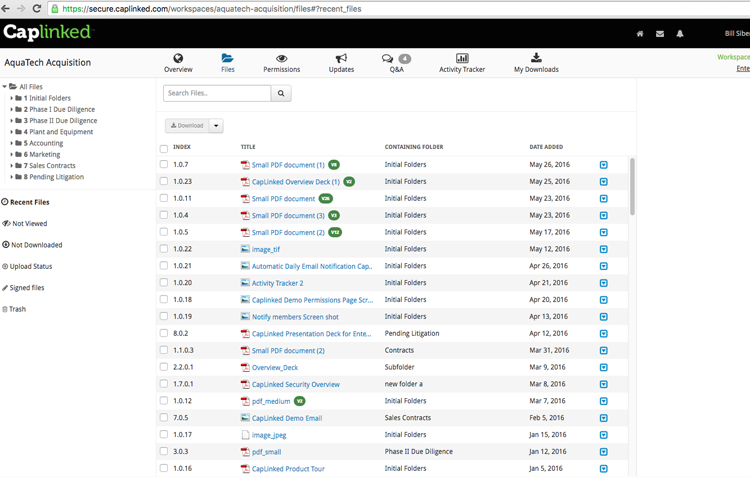This screenshot has width=750, height=480.
Task: Click PDF icon of CapLinked Security Overview
Action: tap(245, 384)
